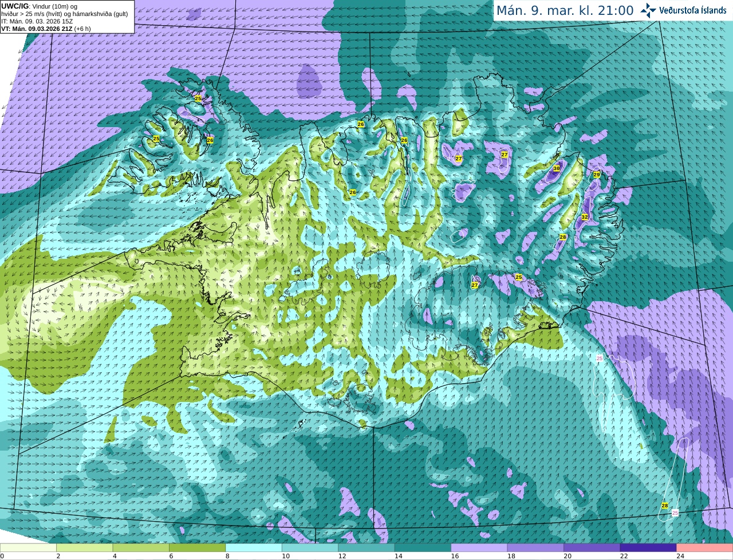Select the 18–20 m/s light purple scale swatch
Screen dimensions: 733x560
point(535,547)
